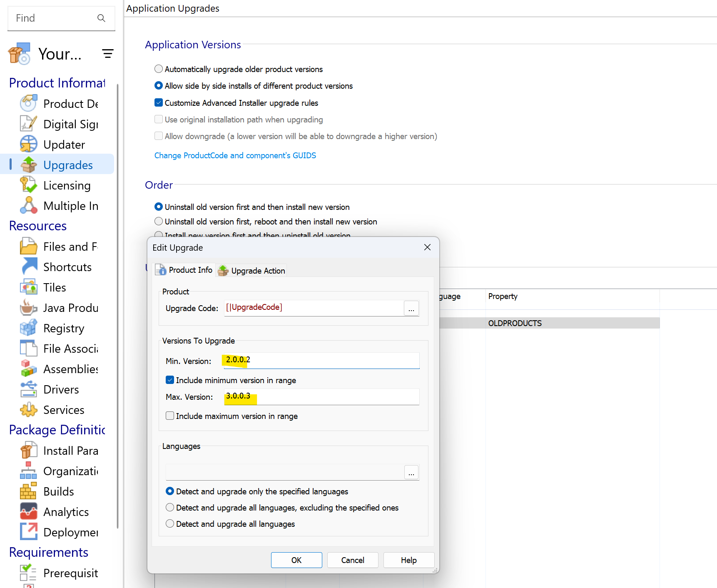The height and width of the screenshot is (588, 717).
Task: Select the Analytics chart icon
Action: click(x=28, y=511)
